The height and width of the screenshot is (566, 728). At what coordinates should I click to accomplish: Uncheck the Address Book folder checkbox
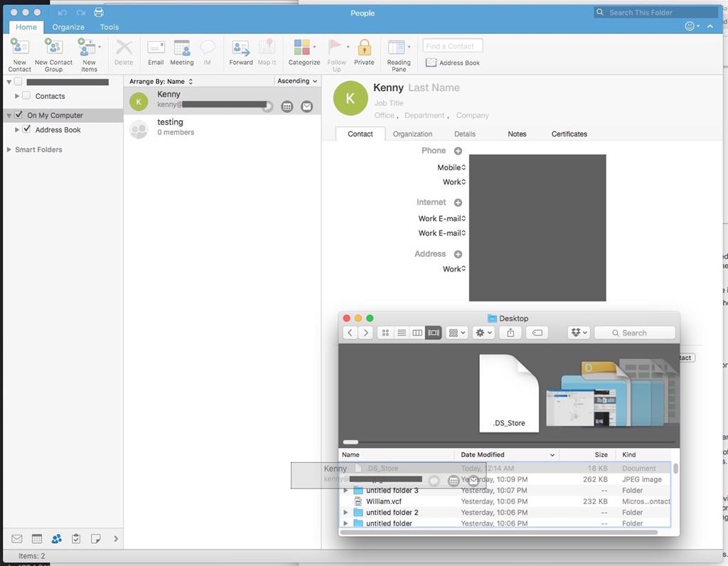(x=26, y=129)
